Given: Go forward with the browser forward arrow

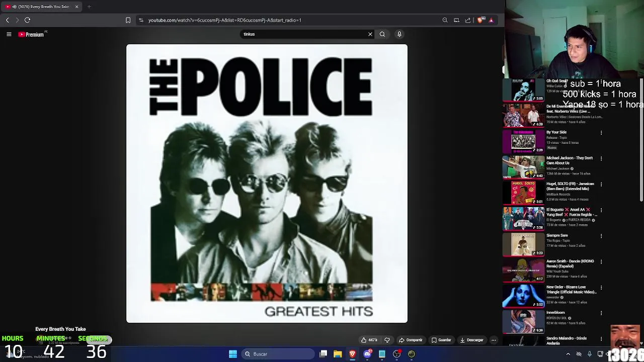Looking at the screenshot, I should click(17, 20).
